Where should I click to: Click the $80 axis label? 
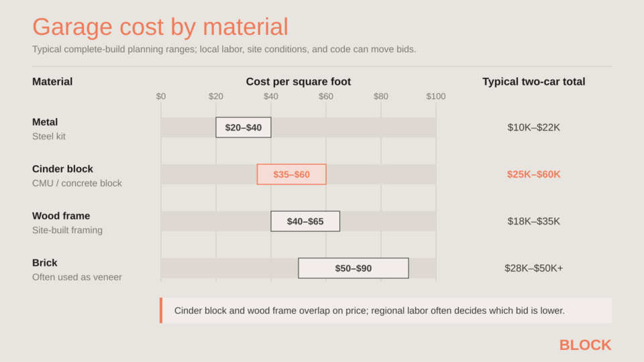coord(381,96)
